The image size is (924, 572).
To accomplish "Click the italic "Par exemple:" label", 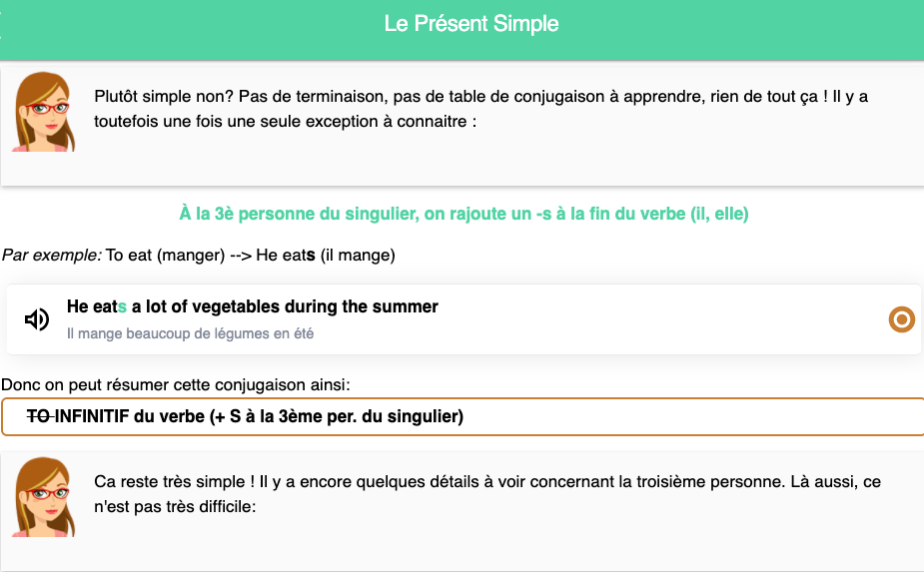I will (52, 256).
